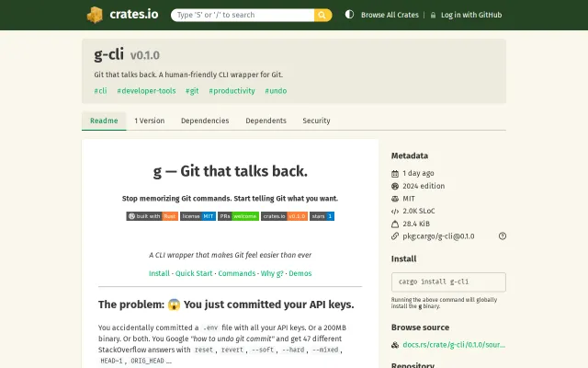Click the built with Rust badge

[x=152, y=216]
